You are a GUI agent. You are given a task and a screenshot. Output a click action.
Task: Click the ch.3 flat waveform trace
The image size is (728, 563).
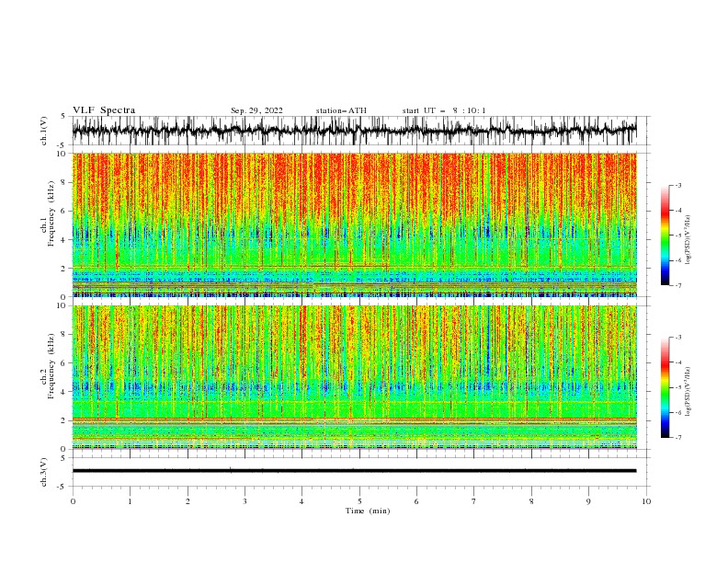[354, 471]
